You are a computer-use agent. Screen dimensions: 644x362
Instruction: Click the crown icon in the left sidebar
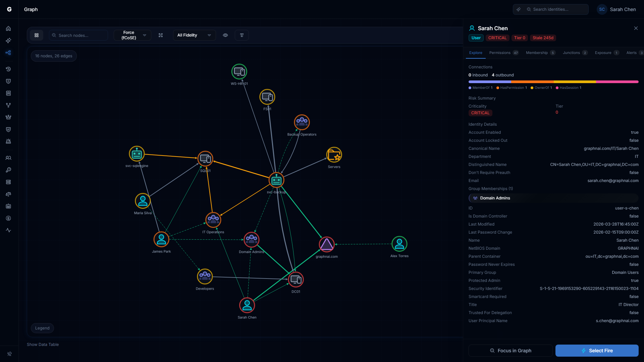pos(8,117)
